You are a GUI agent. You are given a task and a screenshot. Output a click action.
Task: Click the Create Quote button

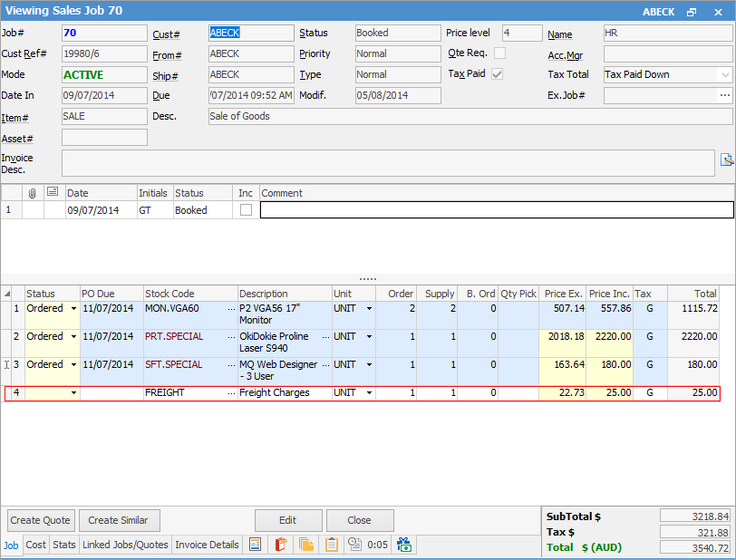[x=40, y=520]
